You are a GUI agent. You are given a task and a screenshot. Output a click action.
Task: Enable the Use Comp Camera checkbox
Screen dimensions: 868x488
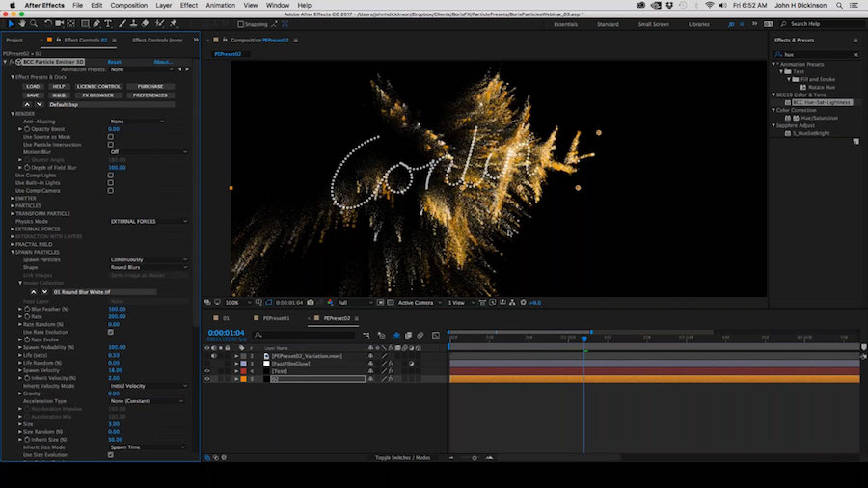(110, 190)
